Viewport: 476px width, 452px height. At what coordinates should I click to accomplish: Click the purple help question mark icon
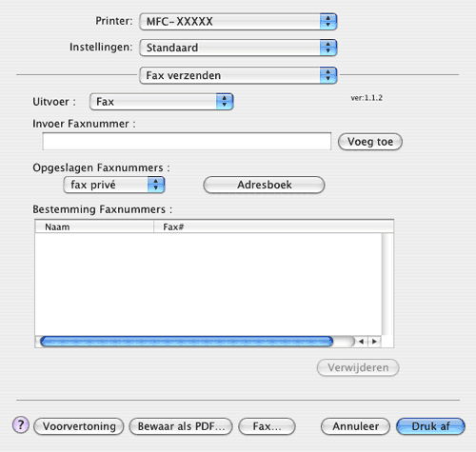point(21,425)
